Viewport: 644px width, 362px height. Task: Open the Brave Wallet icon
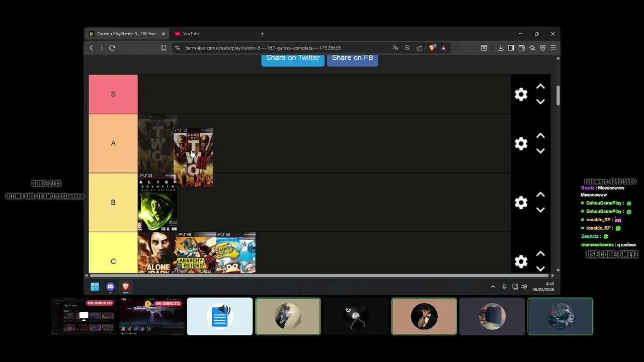(522, 48)
